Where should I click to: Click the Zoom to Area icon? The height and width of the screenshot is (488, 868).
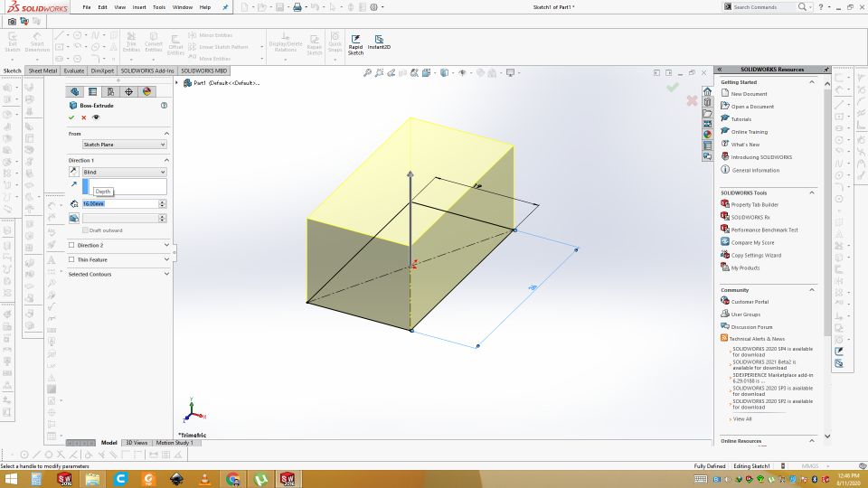[379, 73]
